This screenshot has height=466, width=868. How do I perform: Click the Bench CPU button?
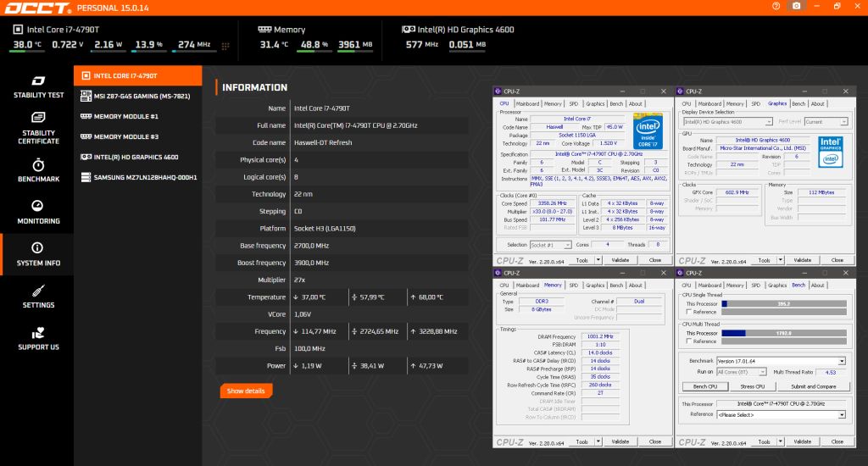[704, 386]
